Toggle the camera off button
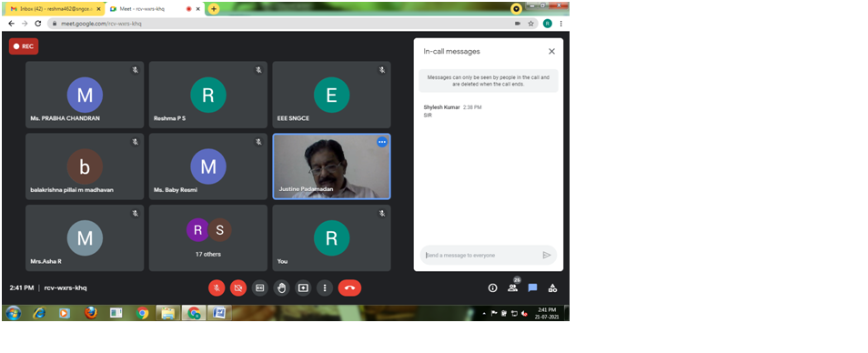 point(238,287)
